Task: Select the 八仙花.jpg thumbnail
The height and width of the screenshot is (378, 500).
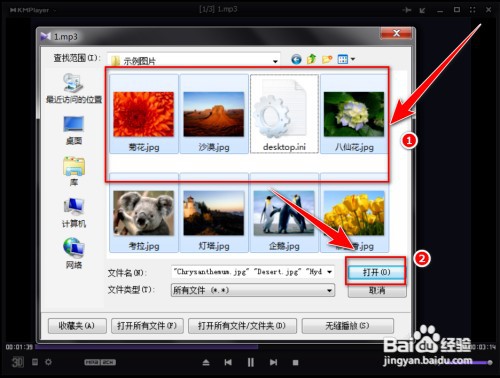Action: 354,114
